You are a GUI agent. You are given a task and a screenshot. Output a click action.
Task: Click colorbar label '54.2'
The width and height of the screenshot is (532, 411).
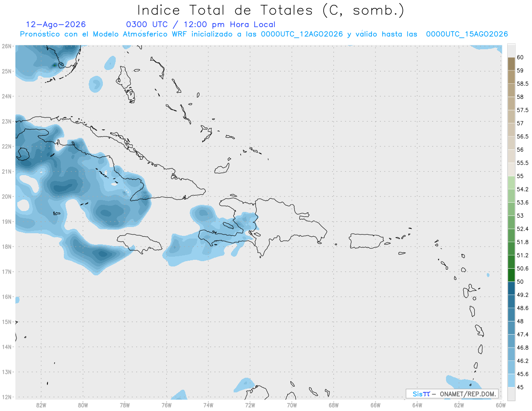pyautogui.click(x=523, y=189)
